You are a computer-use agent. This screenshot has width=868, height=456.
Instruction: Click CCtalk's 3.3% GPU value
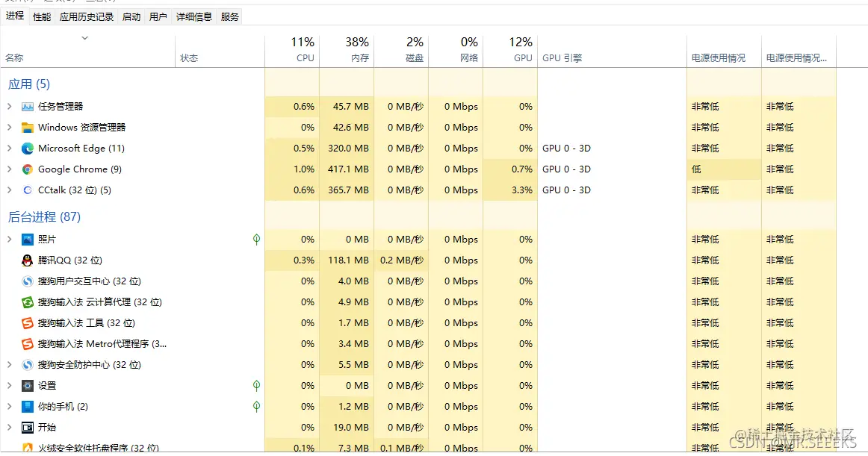click(522, 190)
